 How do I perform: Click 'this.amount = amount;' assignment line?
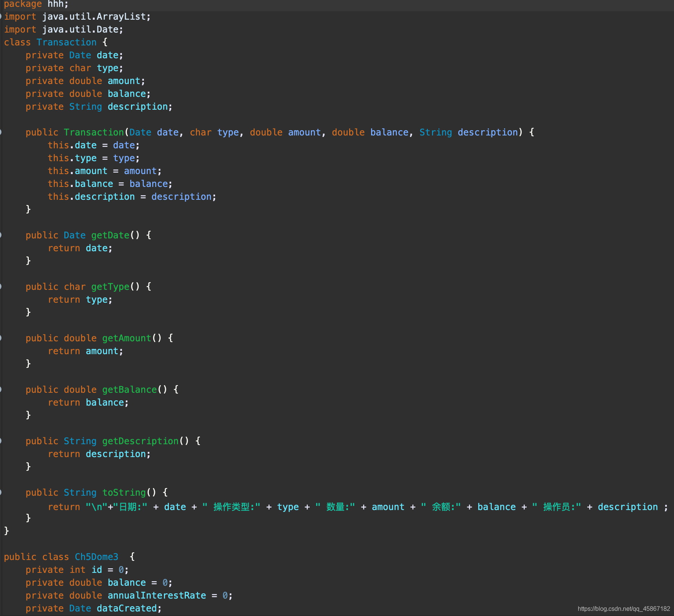point(105,171)
